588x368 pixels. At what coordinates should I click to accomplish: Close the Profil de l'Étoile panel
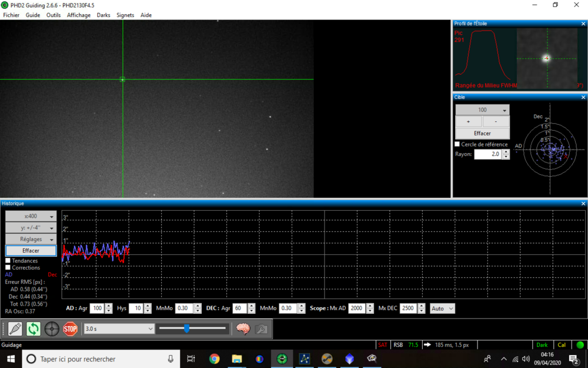tap(583, 24)
